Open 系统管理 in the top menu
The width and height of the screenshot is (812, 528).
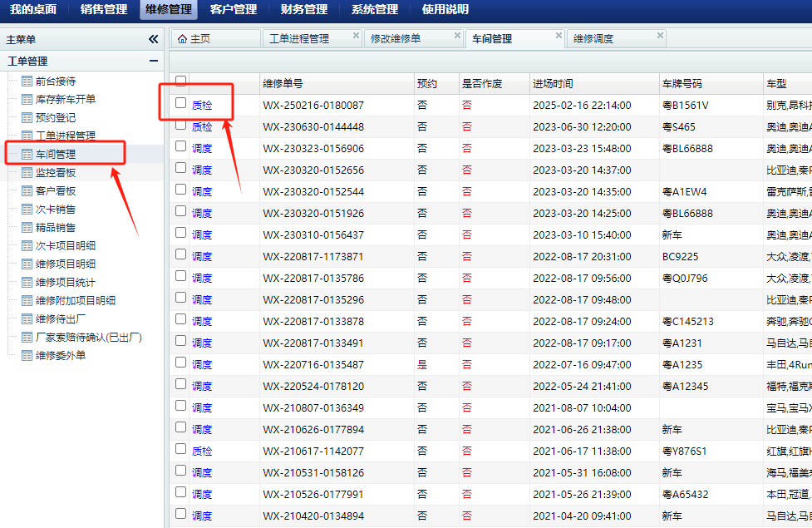coord(374,10)
